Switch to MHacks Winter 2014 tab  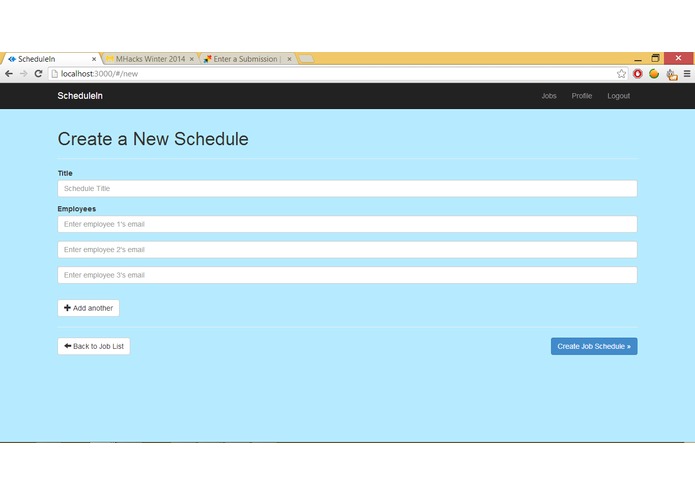[150, 59]
